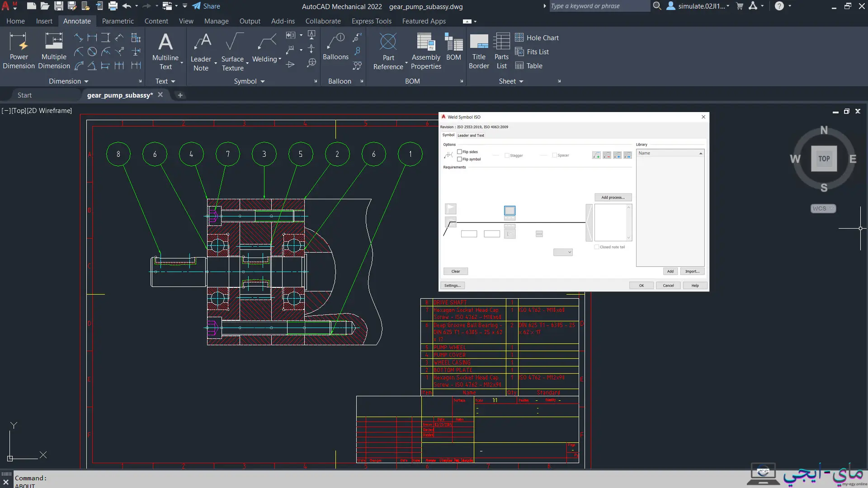The image size is (868, 488).
Task: Click the remove leader icon in weld dialog
Action: pyautogui.click(x=607, y=155)
